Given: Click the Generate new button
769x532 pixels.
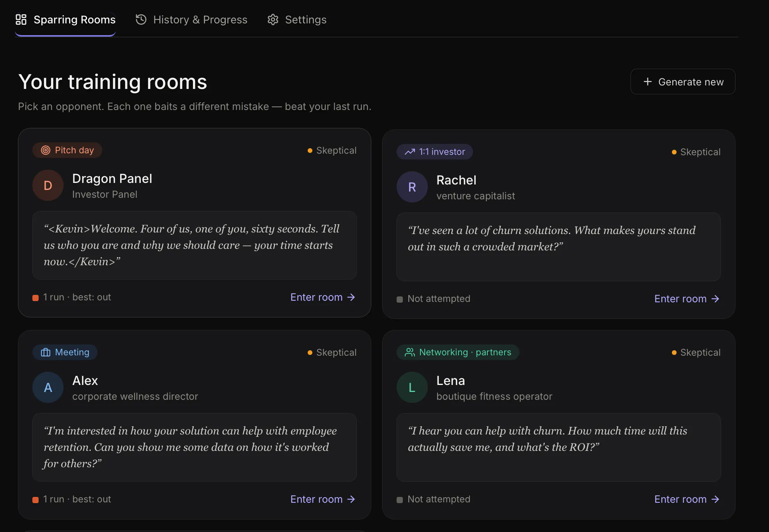Looking at the screenshot, I should (x=683, y=82).
